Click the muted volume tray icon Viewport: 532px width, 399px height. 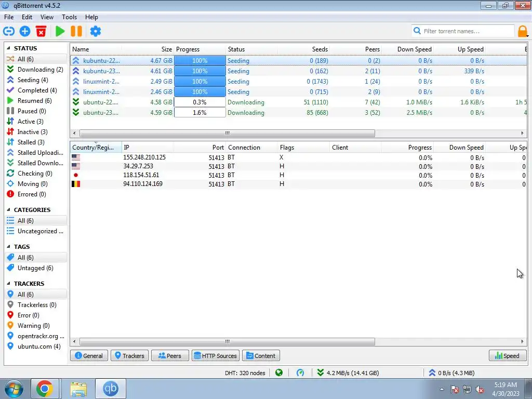(480, 390)
